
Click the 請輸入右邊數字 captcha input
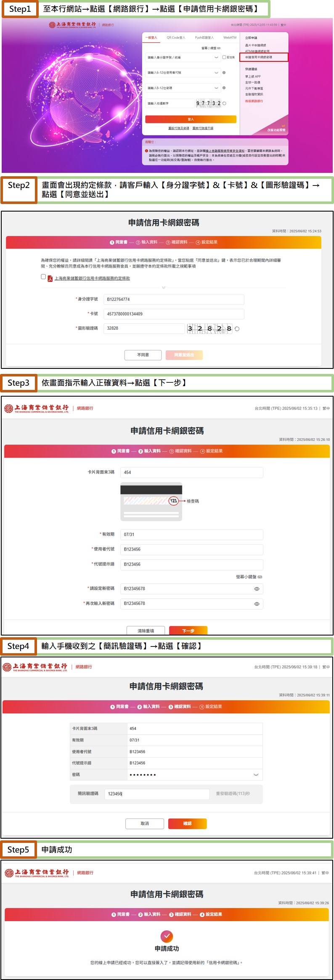click(170, 103)
